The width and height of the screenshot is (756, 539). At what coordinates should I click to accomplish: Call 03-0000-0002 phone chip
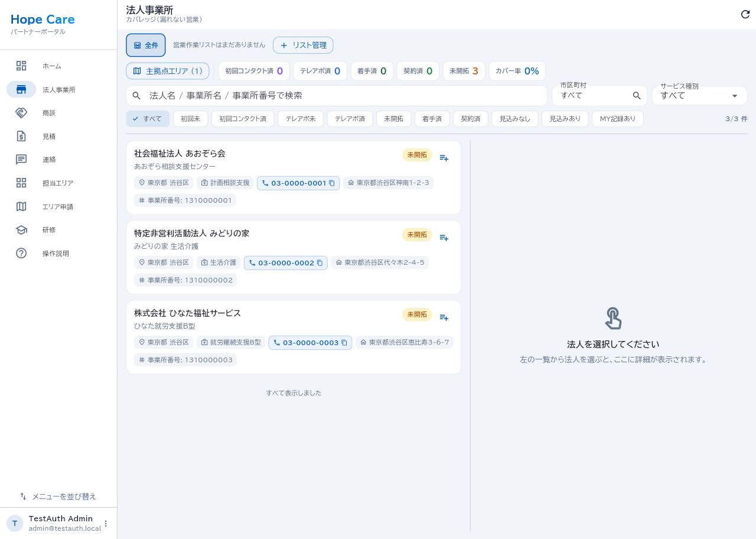click(286, 263)
